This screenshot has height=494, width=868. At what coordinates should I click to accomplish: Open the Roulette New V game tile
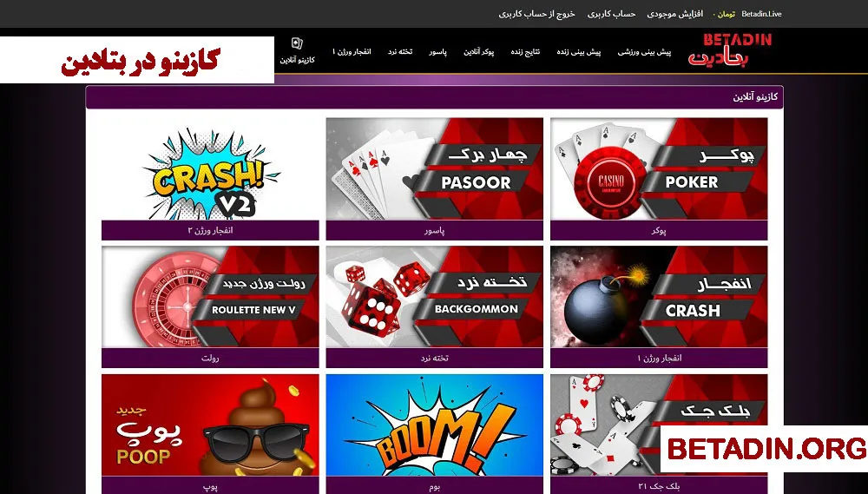click(210, 298)
